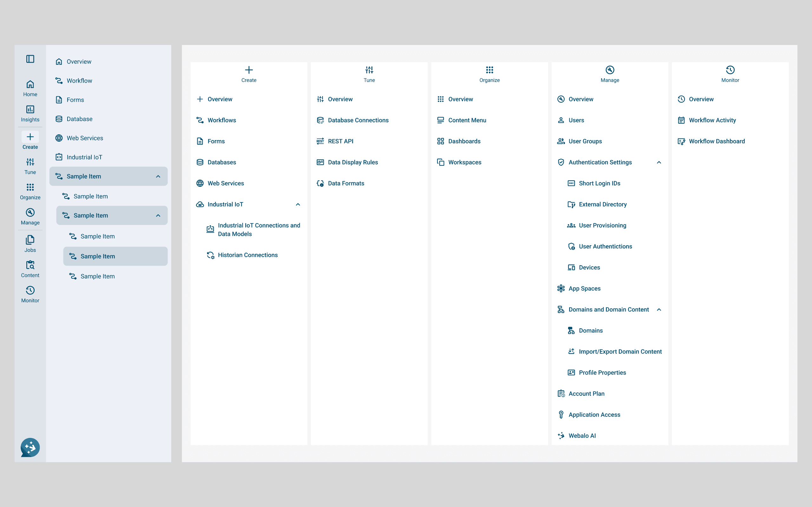Open Database Connections under Tune

(x=358, y=120)
